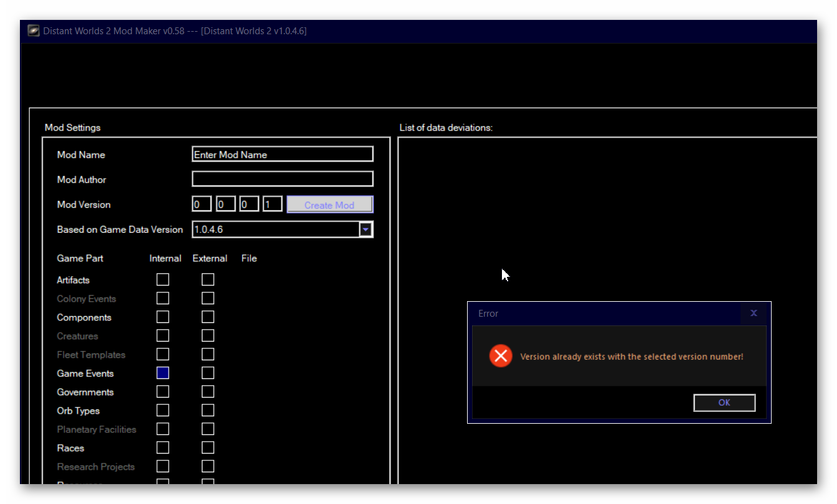
Task: Tick External checkbox for Creatures
Action: (208, 335)
